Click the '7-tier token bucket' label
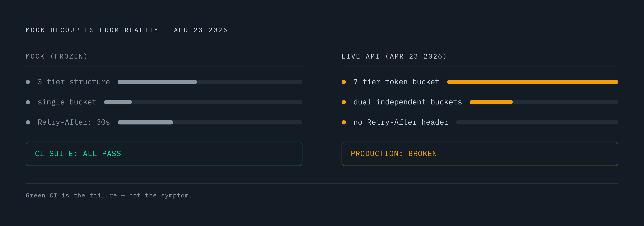The width and height of the screenshot is (644, 226). (396, 82)
